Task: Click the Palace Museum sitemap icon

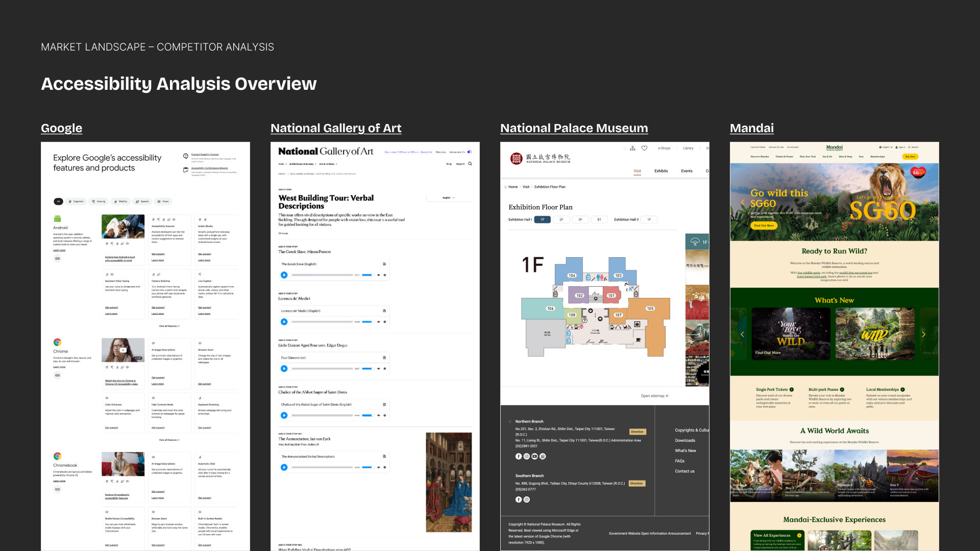Action: [632, 148]
